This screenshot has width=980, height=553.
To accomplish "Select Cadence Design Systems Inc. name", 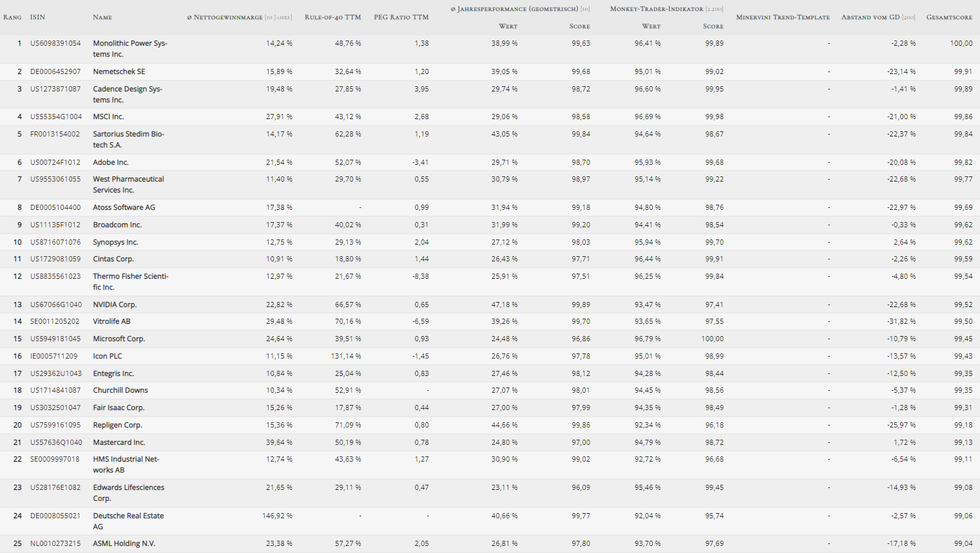I will [x=128, y=94].
